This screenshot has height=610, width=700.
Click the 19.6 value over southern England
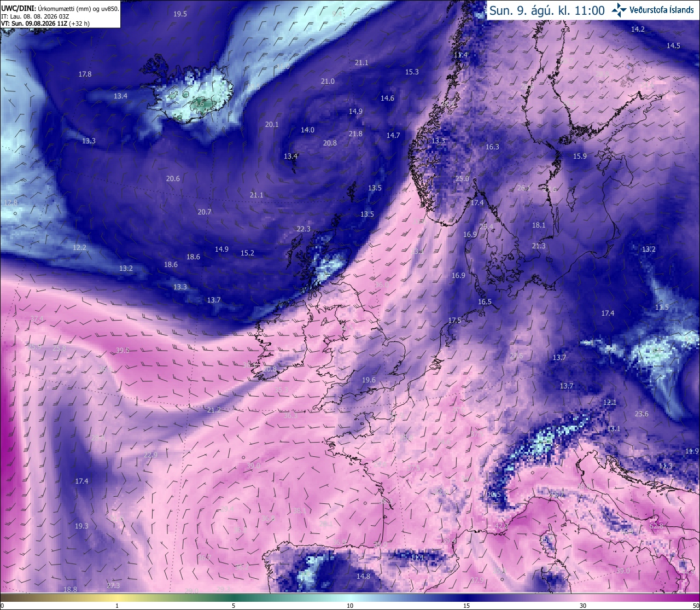369,380
